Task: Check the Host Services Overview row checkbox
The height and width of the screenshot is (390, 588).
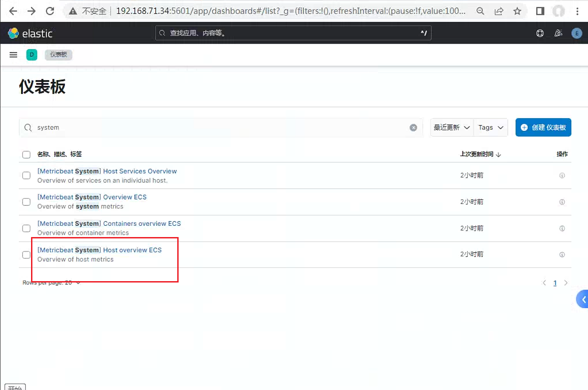Action: [27, 175]
